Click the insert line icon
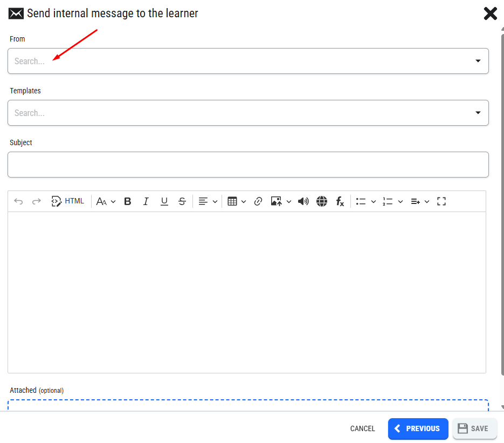Viewport: 504px width, 443px height. (415, 201)
